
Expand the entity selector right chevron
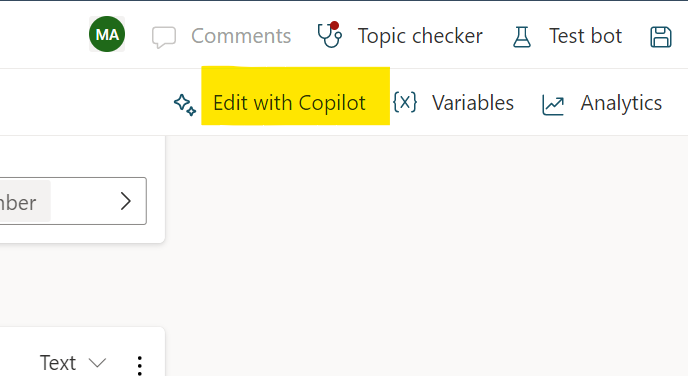(x=126, y=201)
